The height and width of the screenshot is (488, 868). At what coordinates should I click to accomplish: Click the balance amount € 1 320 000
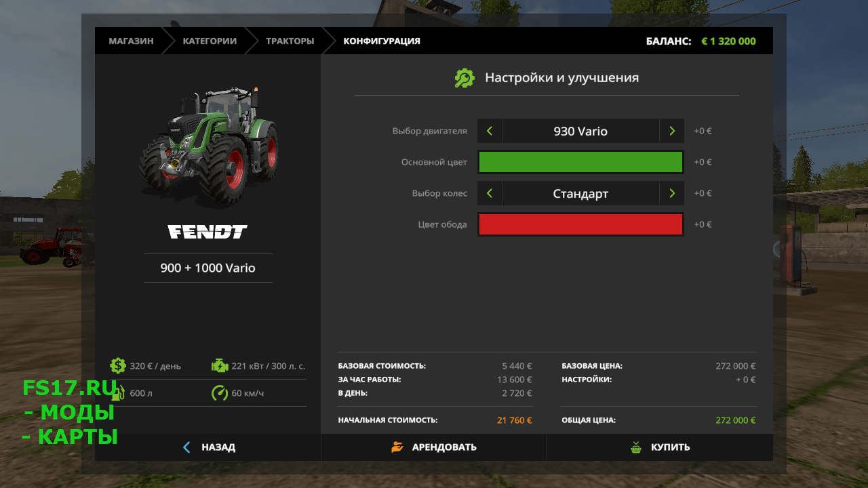(728, 41)
